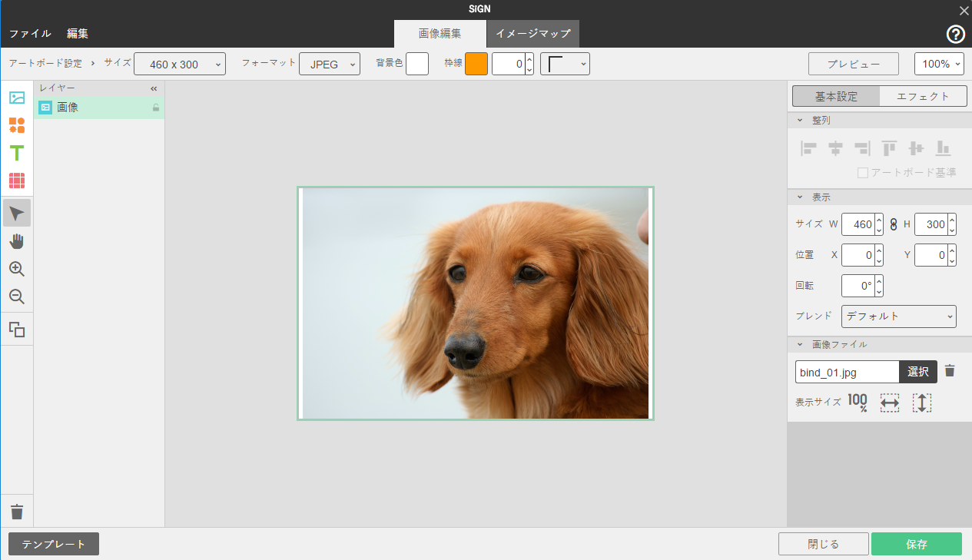Open the ブレンド デフォルト dropdown

tap(899, 316)
